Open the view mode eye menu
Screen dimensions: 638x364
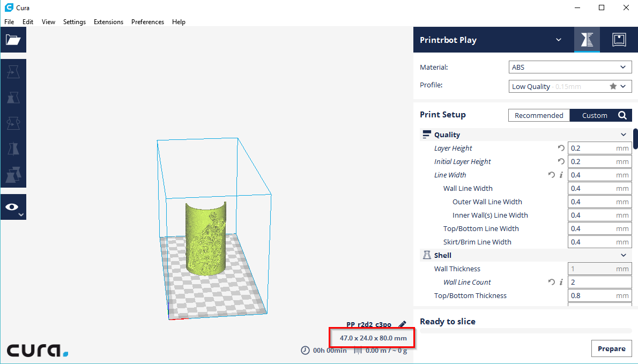point(13,207)
